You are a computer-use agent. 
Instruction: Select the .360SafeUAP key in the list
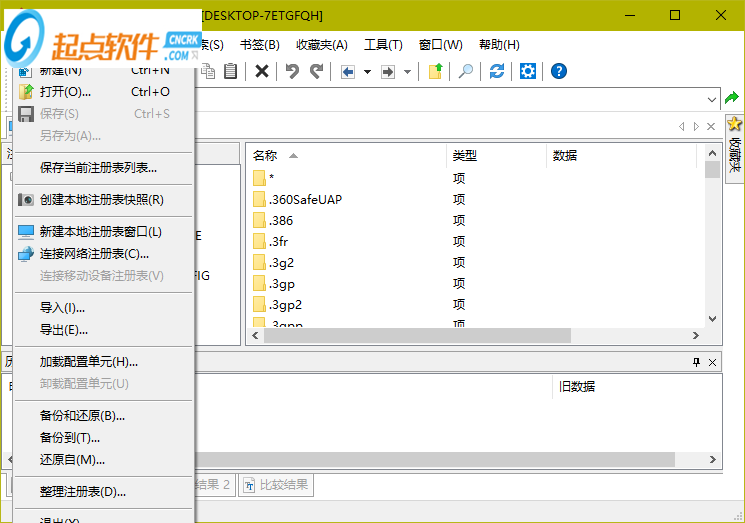305,199
